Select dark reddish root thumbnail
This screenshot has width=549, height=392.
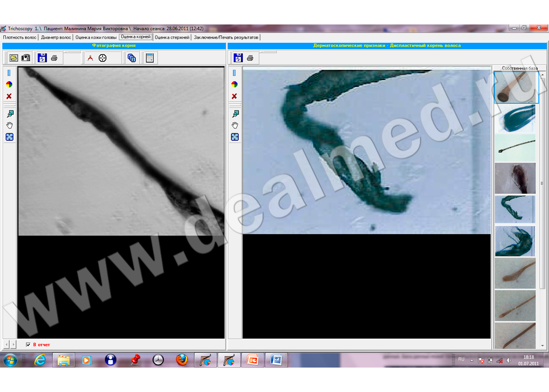point(515,178)
